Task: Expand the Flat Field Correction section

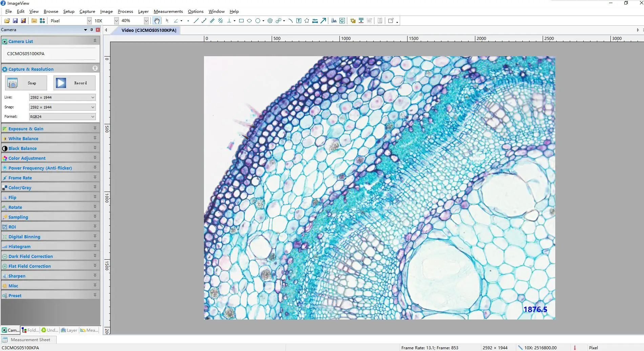Action: pyautogui.click(x=50, y=266)
